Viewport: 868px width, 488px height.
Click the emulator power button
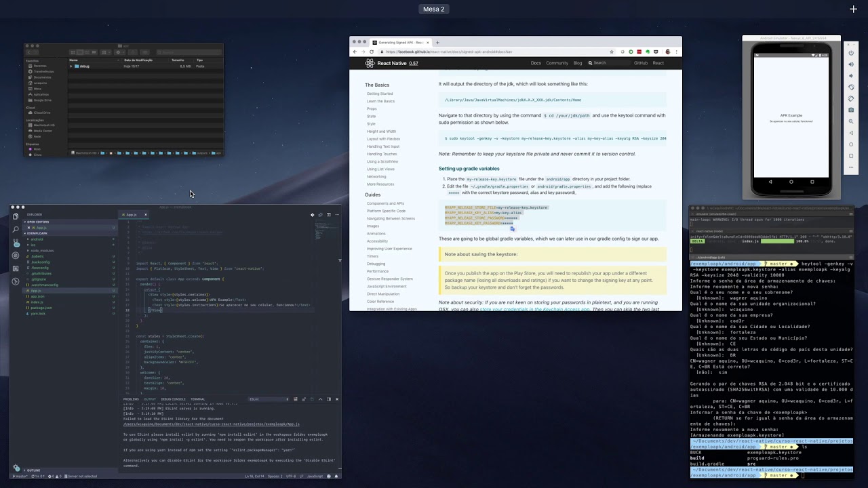851,52
